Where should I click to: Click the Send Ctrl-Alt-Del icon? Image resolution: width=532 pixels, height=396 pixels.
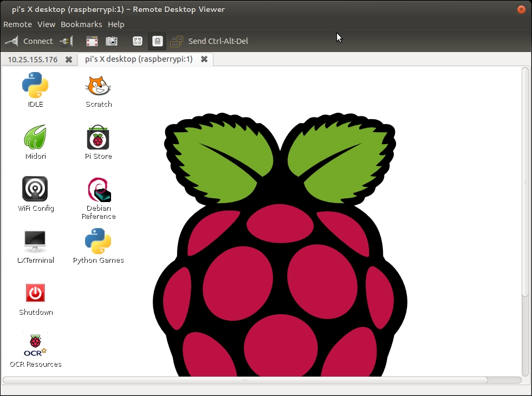click(177, 41)
